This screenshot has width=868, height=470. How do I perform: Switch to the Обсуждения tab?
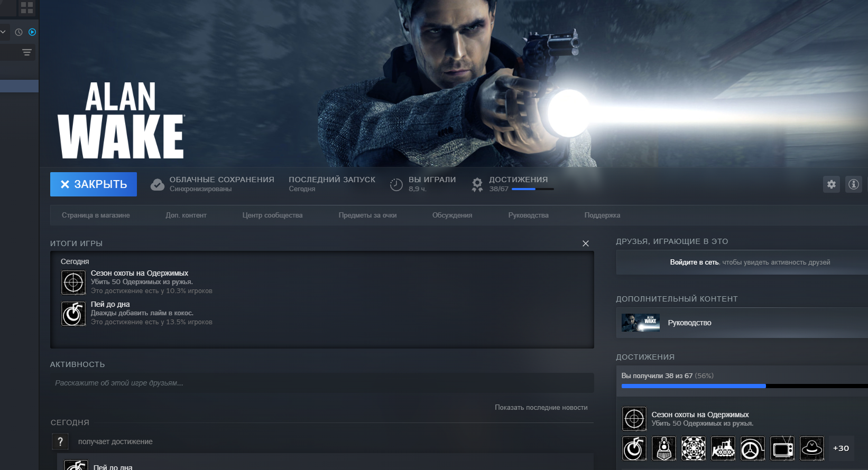click(x=453, y=215)
